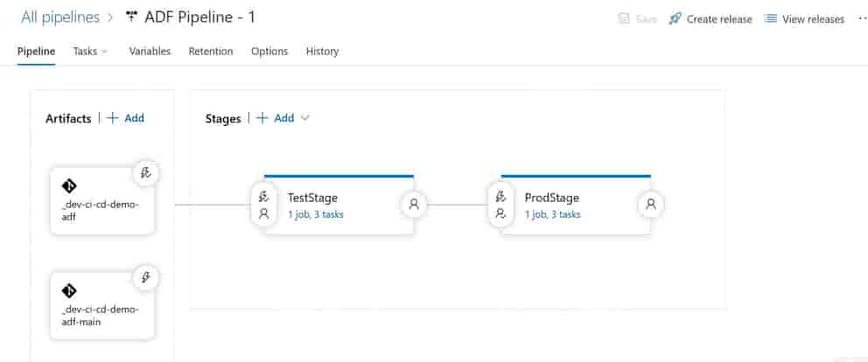Click git icon on _dev-ci-cd-demo-adf artifact
This screenshot has height=362, width=868.
tap(69, 186)
